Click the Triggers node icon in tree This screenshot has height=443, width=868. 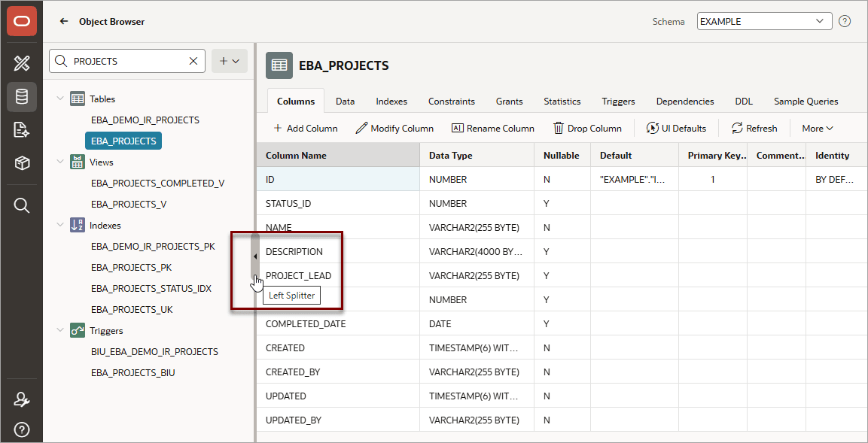tap(77, 331)
